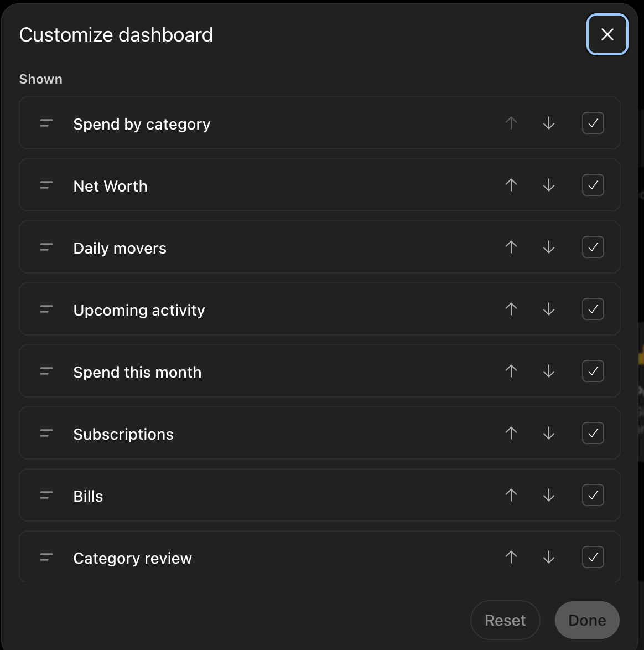Screen dimensions: 644x650
Task: Move Category review down
Action: pyautogui.click(x=549, y=557)
